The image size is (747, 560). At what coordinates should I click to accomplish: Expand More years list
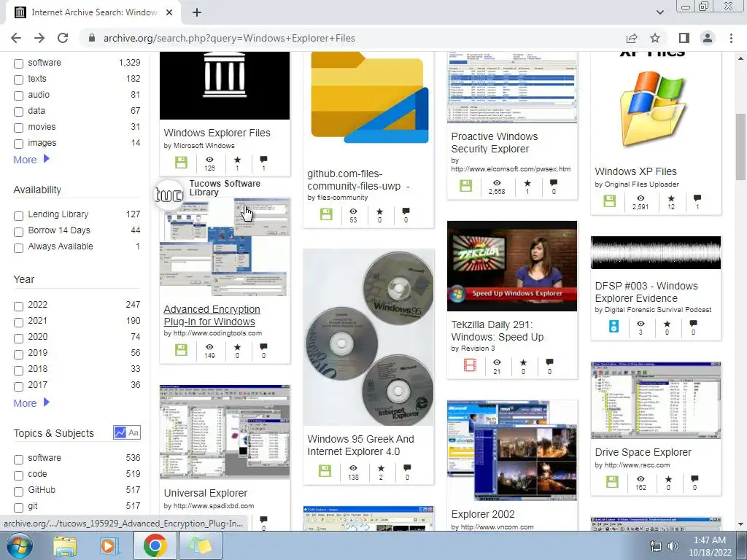[31, 403]
